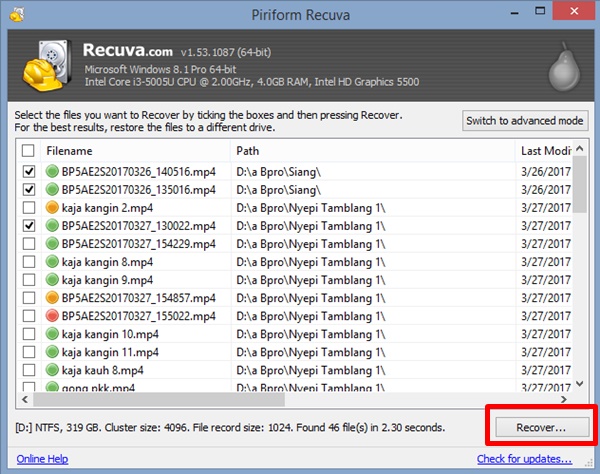Tick the kaja kangin 11.mp4 checkbox

(x=29, y=352)
